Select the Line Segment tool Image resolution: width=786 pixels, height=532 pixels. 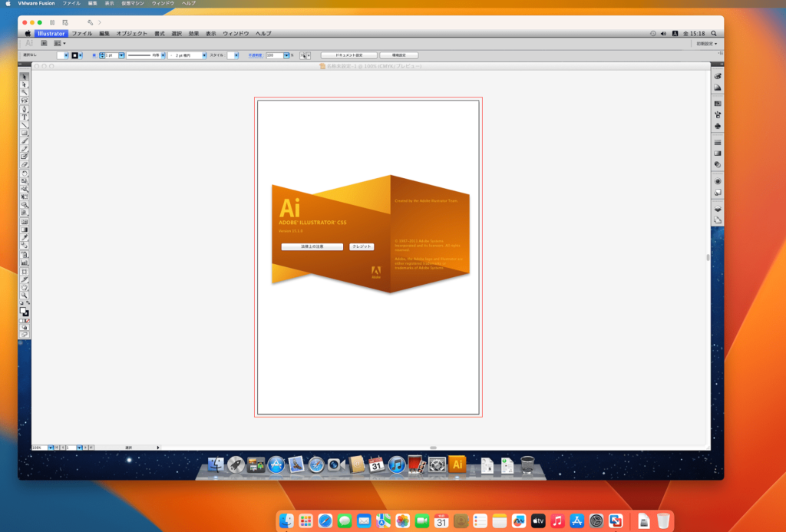pyautogui.click(x=24, y=125)
